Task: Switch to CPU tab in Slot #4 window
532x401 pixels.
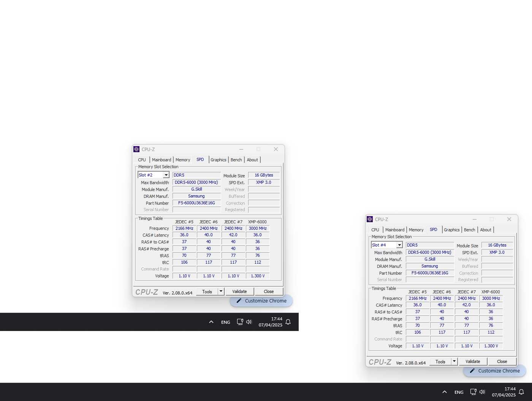Action: 375,230
